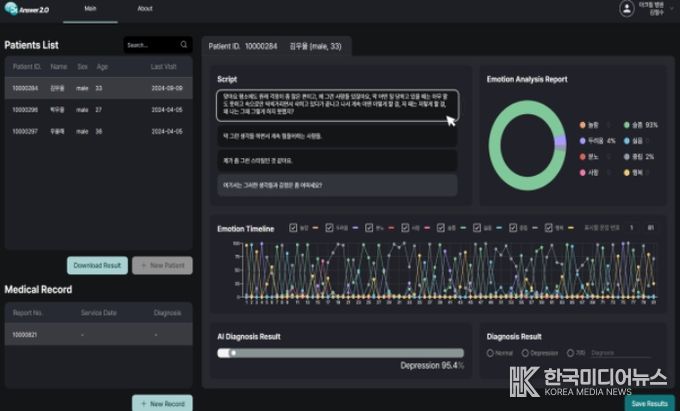This screenshot has height=411, width=680.
Task: Sort by the Name column header
Action: [59, 67]
